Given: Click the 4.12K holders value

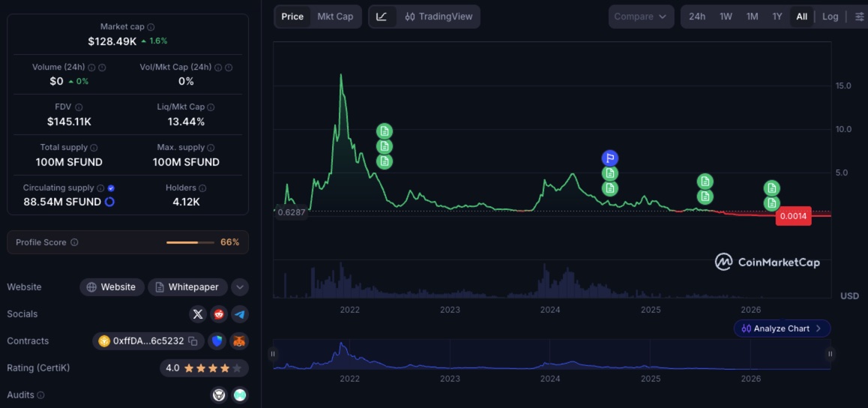Looking at the screenshot, I should (x=186, y=202).
